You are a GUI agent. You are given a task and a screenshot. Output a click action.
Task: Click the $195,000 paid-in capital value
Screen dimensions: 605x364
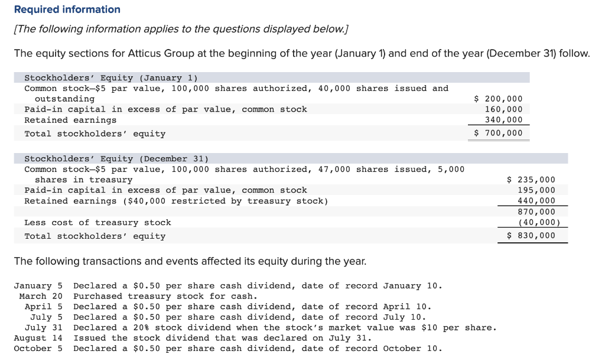(536, 190)
